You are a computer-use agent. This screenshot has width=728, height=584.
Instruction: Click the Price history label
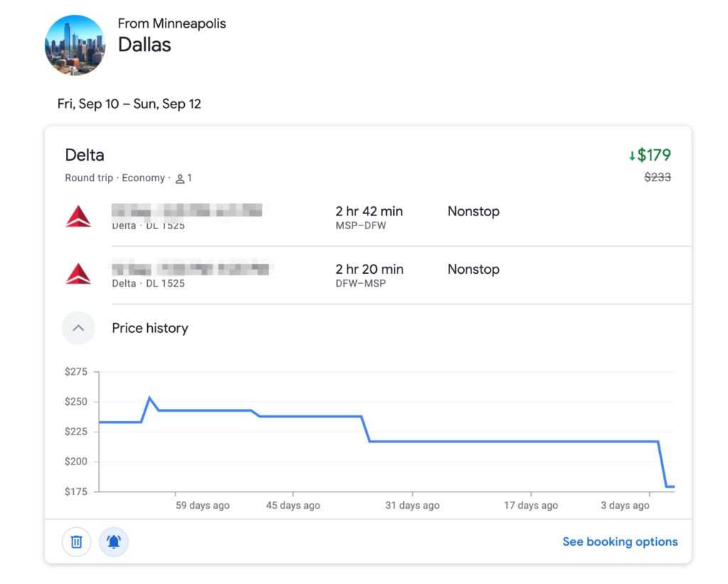coord(149,328)
